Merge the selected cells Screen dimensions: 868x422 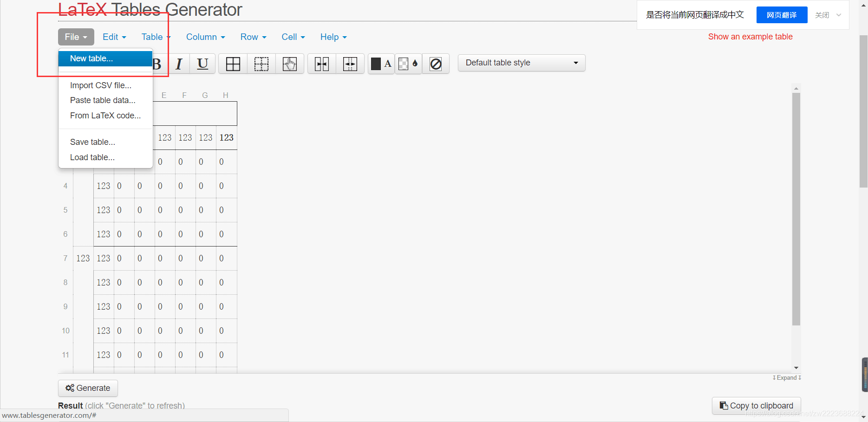pos(322,64)
